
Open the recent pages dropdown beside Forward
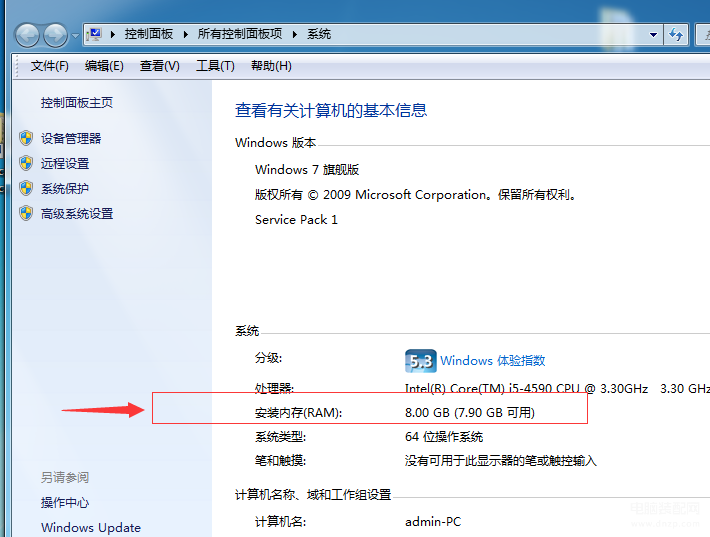coord(75,35)
